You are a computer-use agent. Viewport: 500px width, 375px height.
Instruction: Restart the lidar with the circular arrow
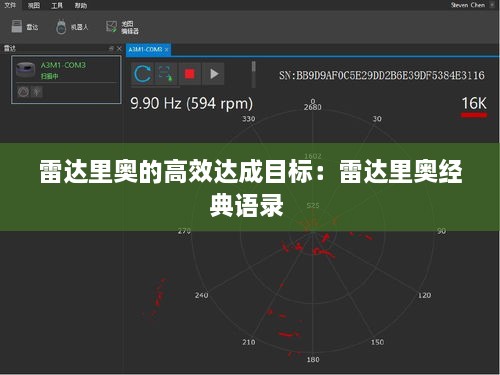coord(142,74)
